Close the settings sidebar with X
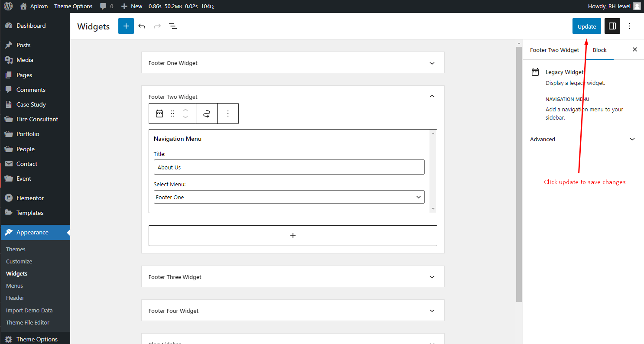 point(635,49)
